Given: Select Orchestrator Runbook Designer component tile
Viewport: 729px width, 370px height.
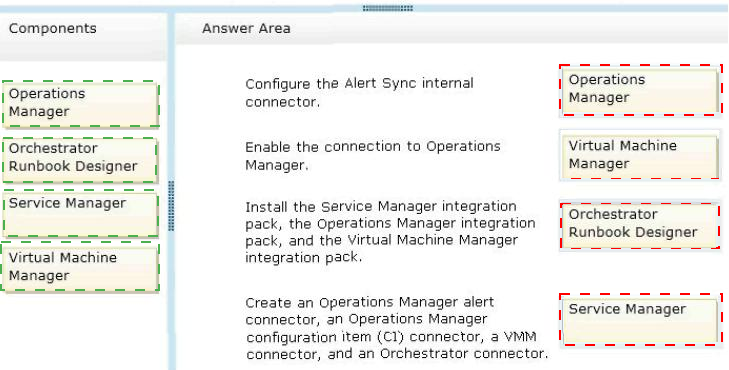Looking at the screenshot, I should [80, 159].
